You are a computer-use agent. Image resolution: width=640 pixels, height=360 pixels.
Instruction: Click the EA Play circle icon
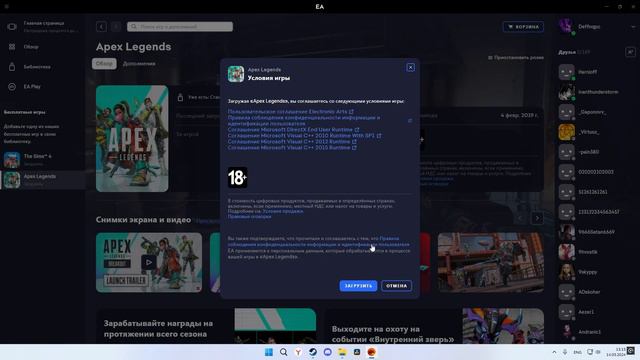click(12, 87)
